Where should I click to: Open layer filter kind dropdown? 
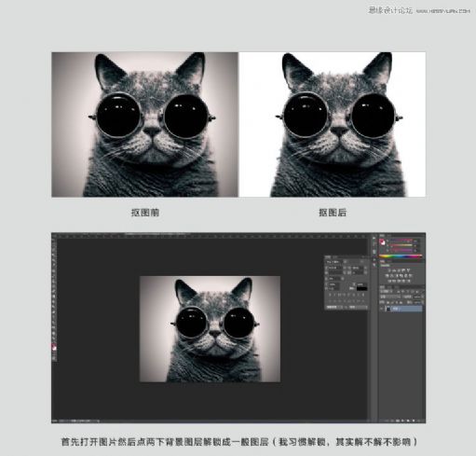pos(387,291)
